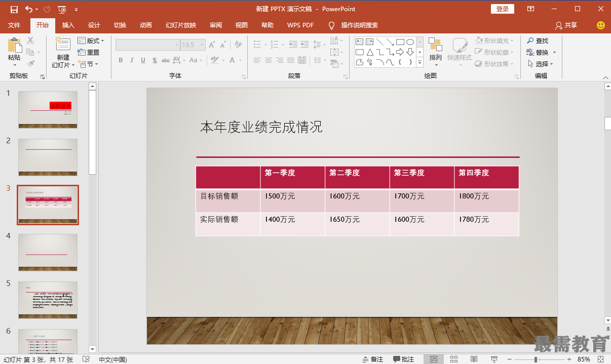
Task: Switch to the 幻灯片放映 tab
Action: click(181, 25)
